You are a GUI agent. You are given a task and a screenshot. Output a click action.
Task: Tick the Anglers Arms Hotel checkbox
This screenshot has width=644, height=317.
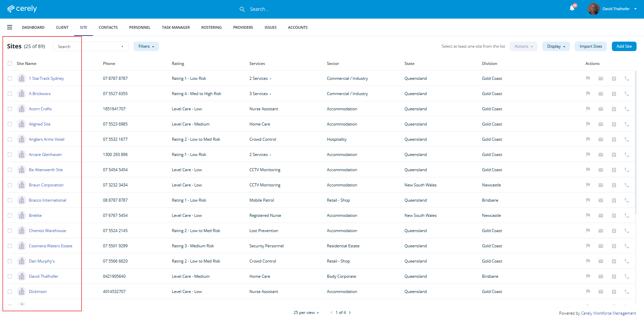pos(10,139)
